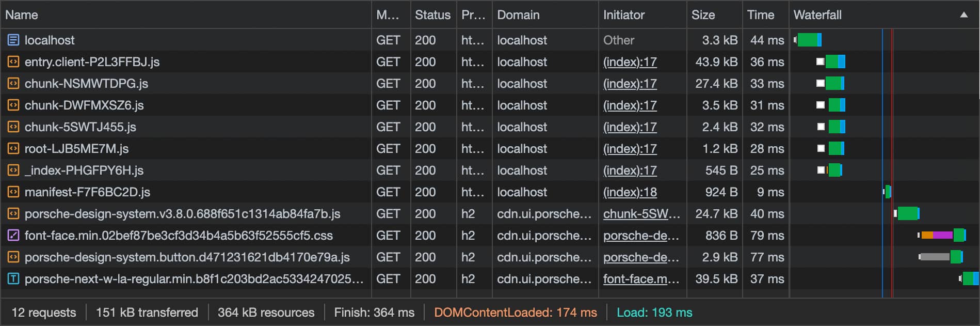Click the gray waterfall bar of the button.js request
The image size is (980, 326).
tap(935, 257)
